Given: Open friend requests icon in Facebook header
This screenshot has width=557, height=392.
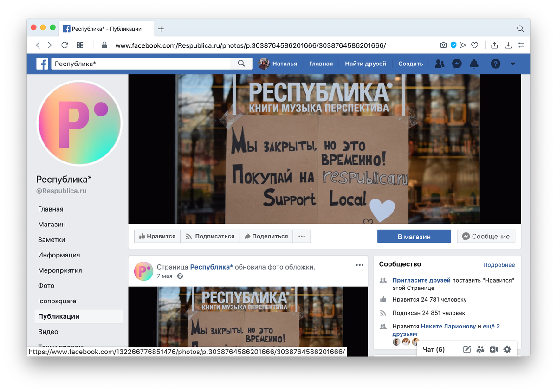Looking at the screenshot, I should pos(439,64).
